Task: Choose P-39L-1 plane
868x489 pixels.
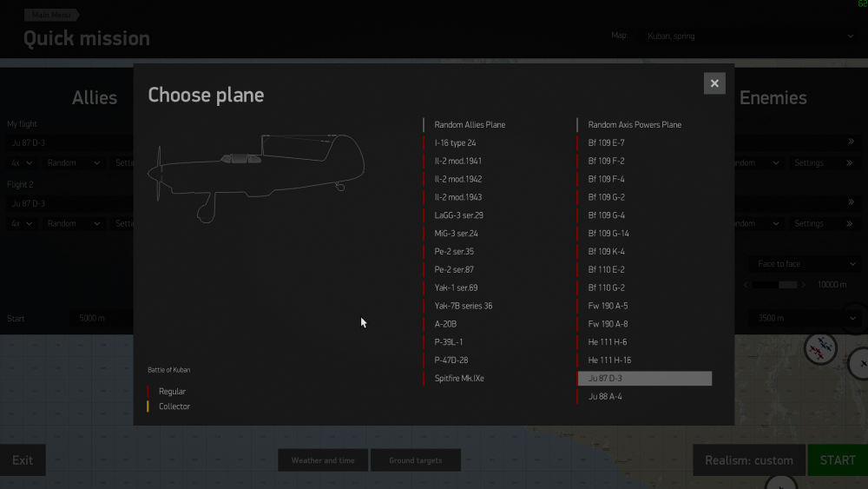Action: (x=449, y=342)
